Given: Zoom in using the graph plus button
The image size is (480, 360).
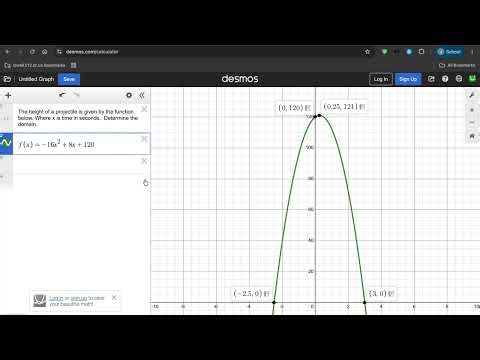Looking at the screenshot, I should click(x=472, y=110).
